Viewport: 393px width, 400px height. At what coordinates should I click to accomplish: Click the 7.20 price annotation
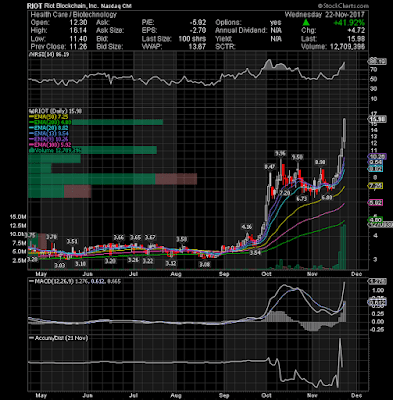point(285,193)
